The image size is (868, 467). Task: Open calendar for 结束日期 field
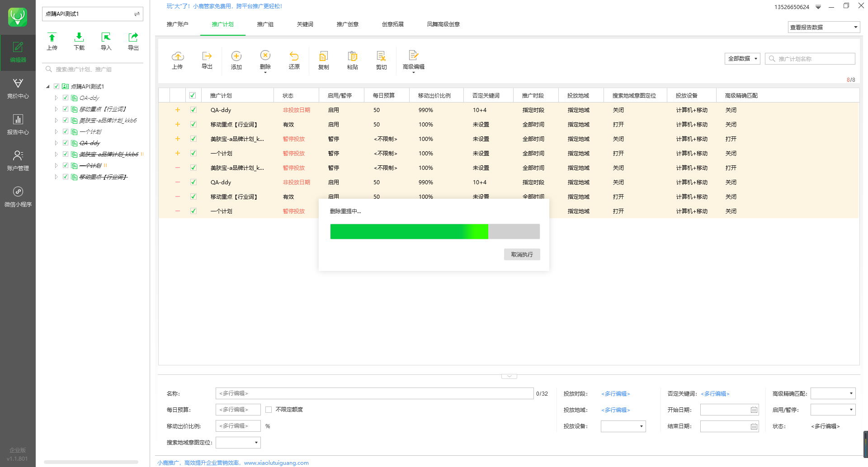(754, 426)
